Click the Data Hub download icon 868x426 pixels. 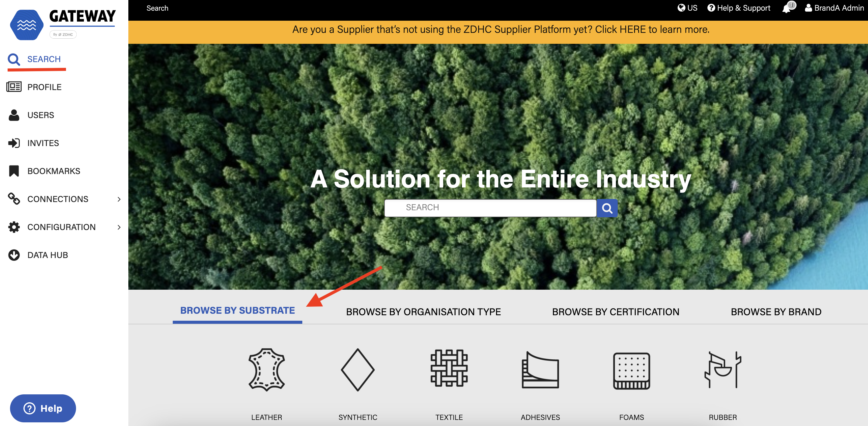14,255
